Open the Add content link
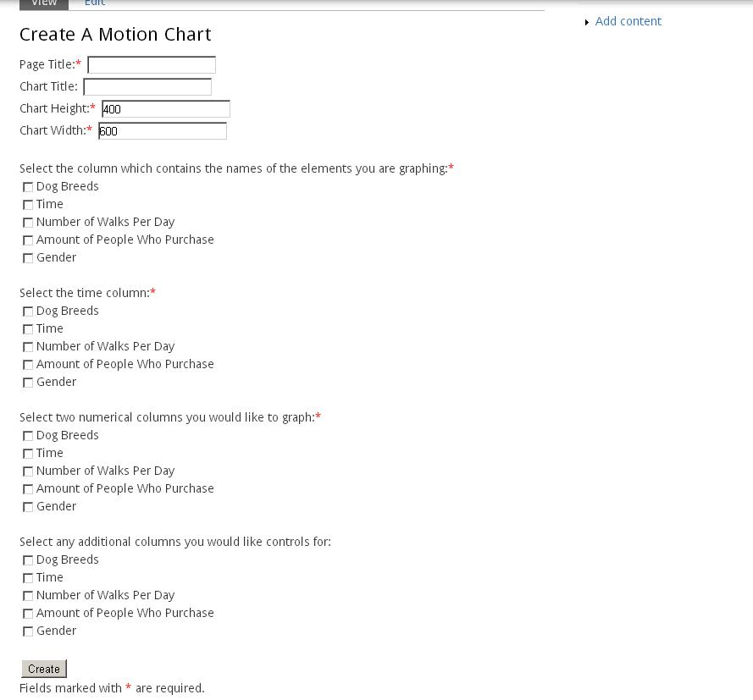 point(628,20)
